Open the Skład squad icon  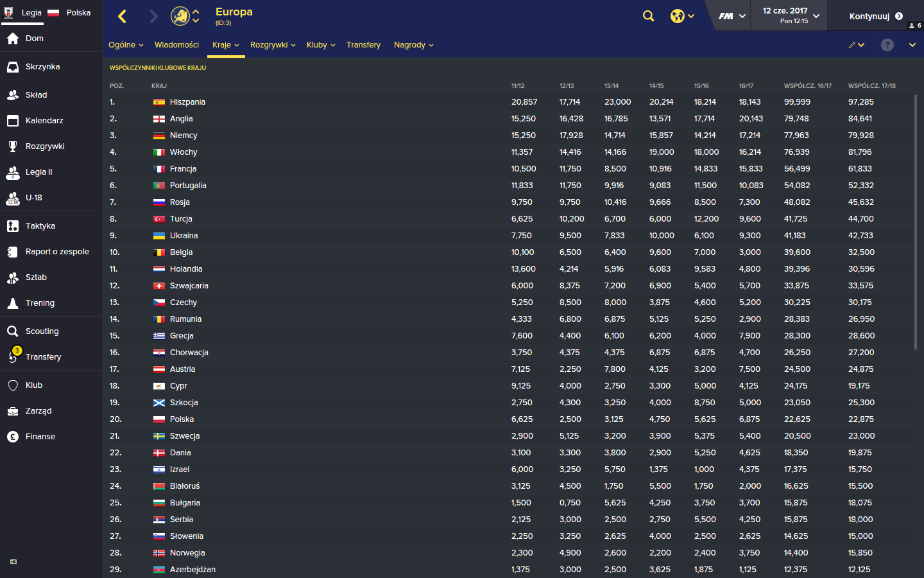point(13,95)
